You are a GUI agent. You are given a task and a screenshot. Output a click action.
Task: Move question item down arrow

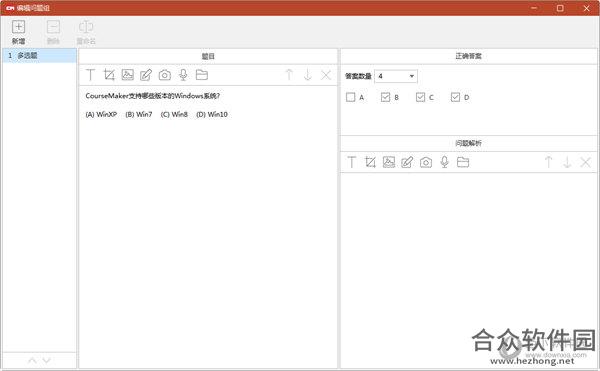pyautogui.click(x=308, y=75)
